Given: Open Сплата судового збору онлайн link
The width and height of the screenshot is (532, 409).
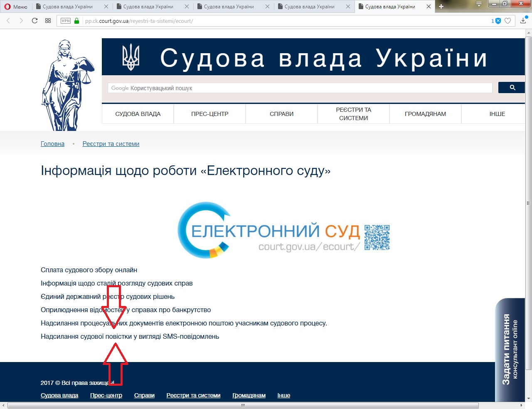Looking at the screenshot, I should [89, 270].
